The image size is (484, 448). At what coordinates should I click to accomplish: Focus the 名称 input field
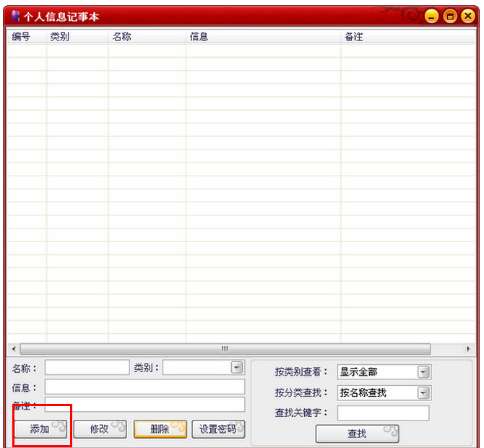pos(87,367)
